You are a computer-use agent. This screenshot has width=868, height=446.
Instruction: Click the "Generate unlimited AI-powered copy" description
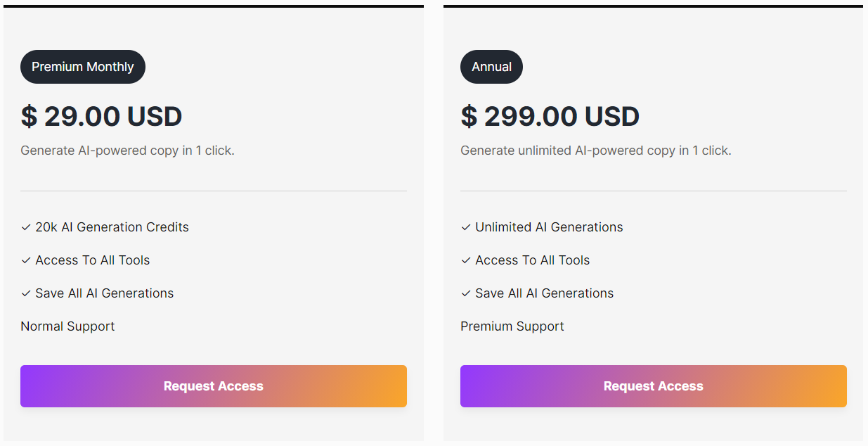point(595,151)
